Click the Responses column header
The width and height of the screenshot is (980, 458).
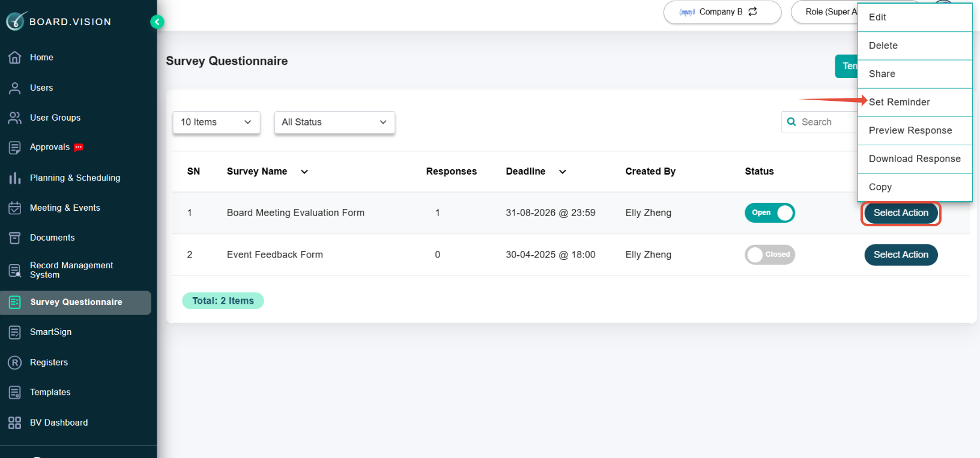click(x=452, y=172)
